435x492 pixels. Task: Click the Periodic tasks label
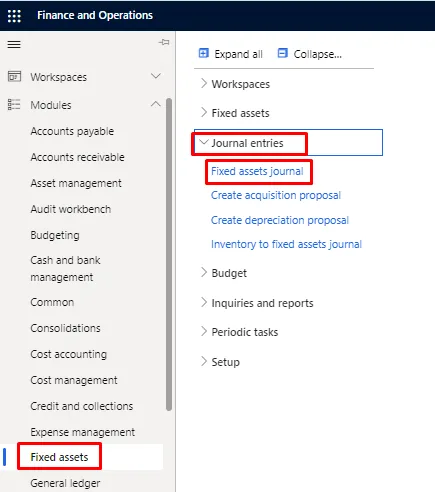pos(245,332)
